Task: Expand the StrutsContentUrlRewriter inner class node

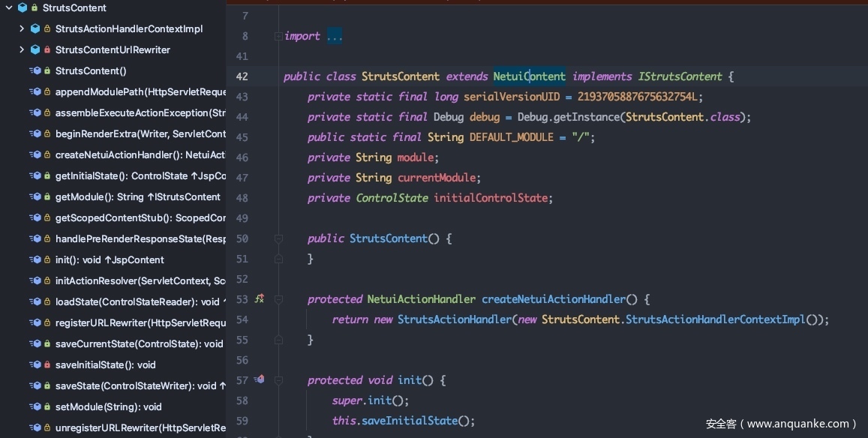Action: click(22, 49)
